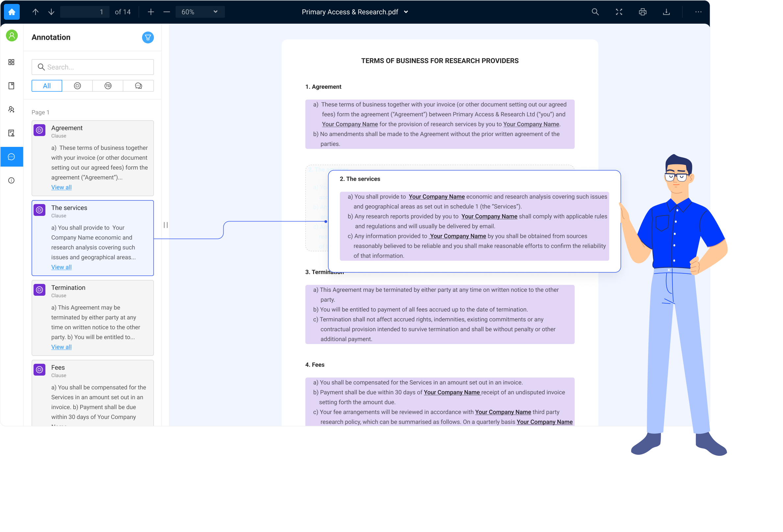
Task: Select the people/contacts sidebar icon
Action: click(11, 109)
